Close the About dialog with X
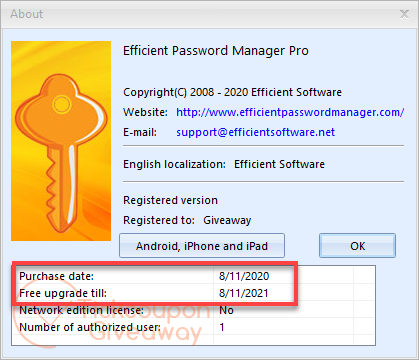The height and width of the screenshot is (360, 419). click(x=404, y=14)
